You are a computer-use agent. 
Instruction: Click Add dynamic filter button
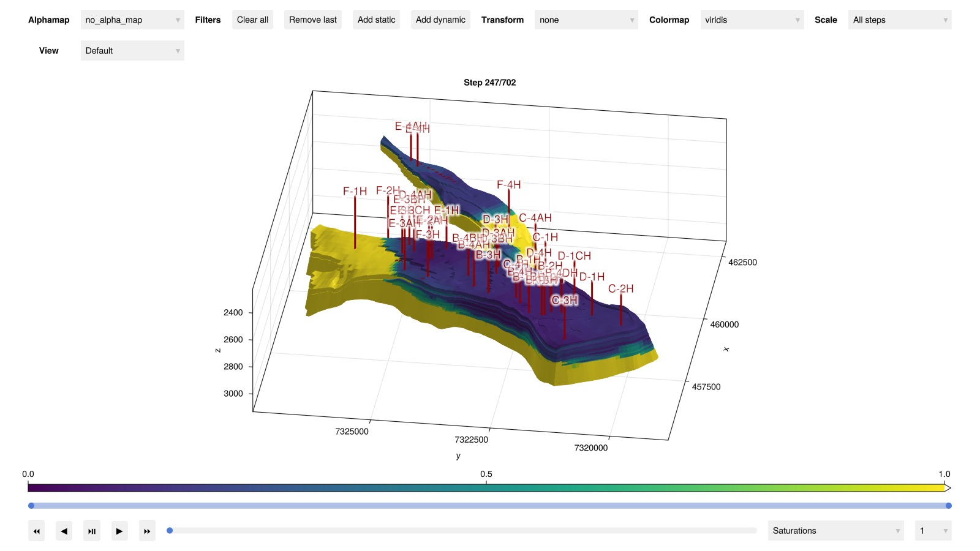pos(440,20)
